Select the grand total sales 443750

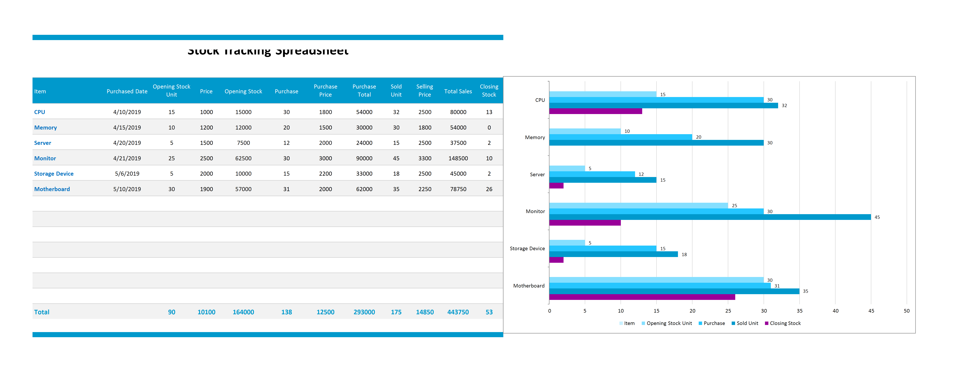pos(458,312)
